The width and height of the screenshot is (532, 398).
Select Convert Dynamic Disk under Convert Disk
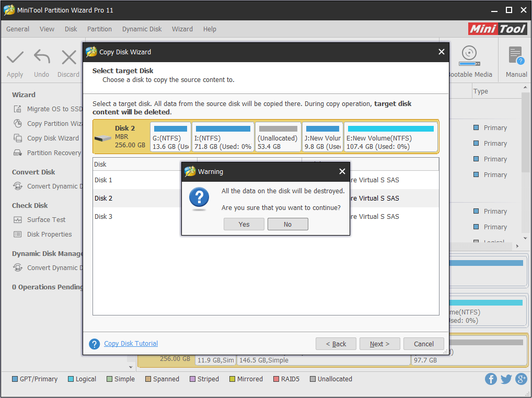click(x=48, y=186)
